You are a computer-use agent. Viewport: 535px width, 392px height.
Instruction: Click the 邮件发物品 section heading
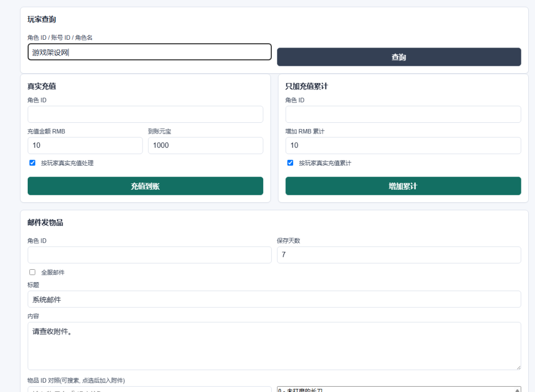(x=45, y=223)
